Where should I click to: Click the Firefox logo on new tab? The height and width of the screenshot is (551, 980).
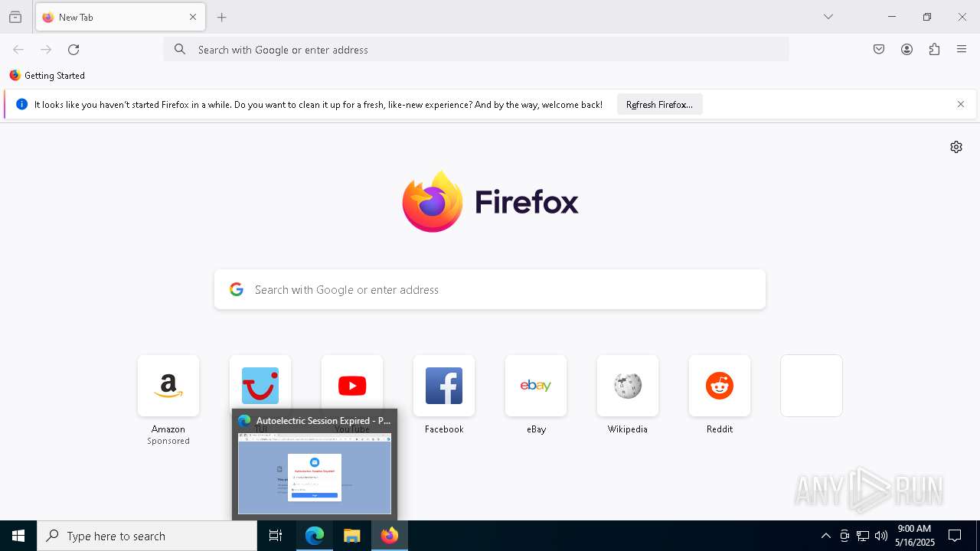(490, 202)
